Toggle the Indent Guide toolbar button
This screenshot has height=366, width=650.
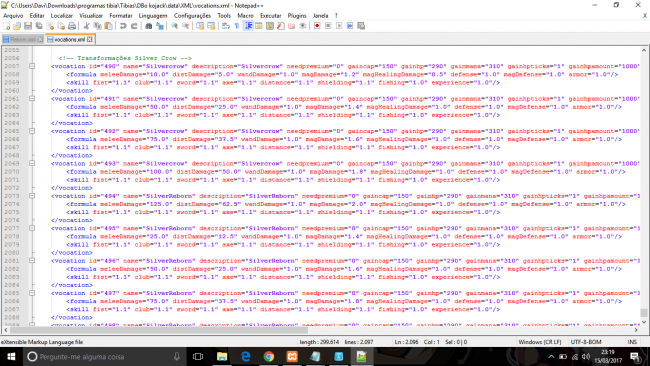(x=248, y=26)
